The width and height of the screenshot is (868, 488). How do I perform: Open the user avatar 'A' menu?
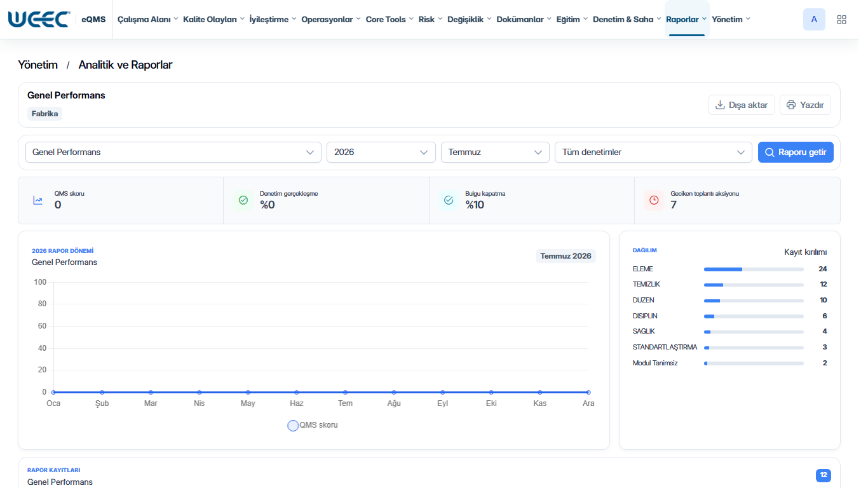814,20
